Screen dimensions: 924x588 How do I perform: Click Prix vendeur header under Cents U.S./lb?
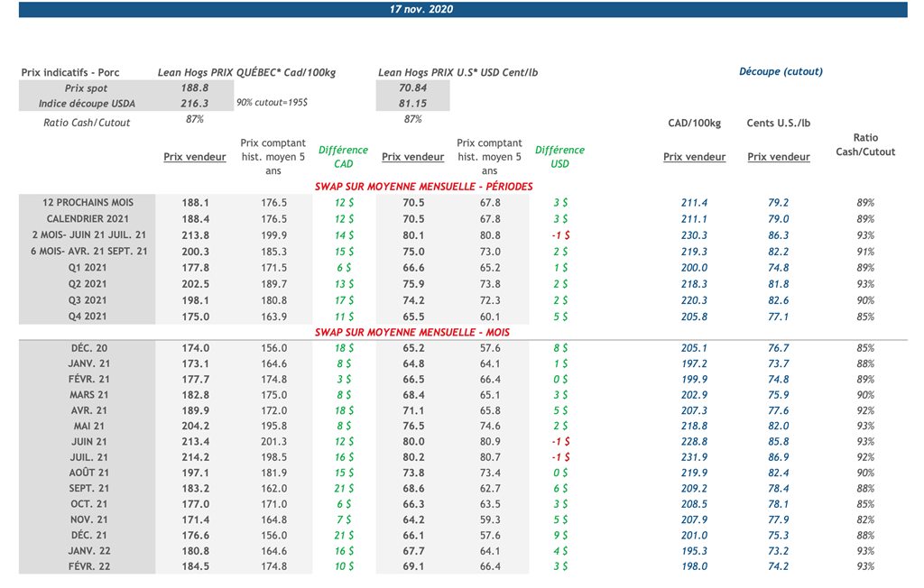point(779,157)
